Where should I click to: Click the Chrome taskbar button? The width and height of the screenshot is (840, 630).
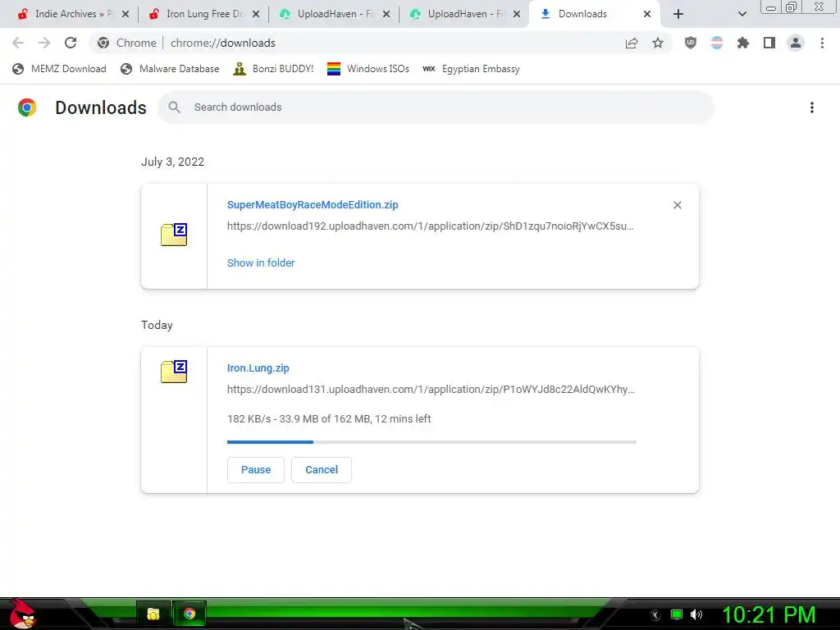(x=189, y=614)
